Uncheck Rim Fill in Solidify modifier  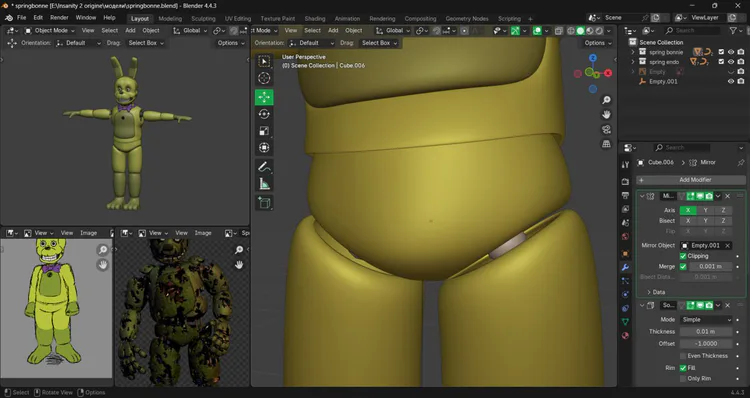click(683, 368)
